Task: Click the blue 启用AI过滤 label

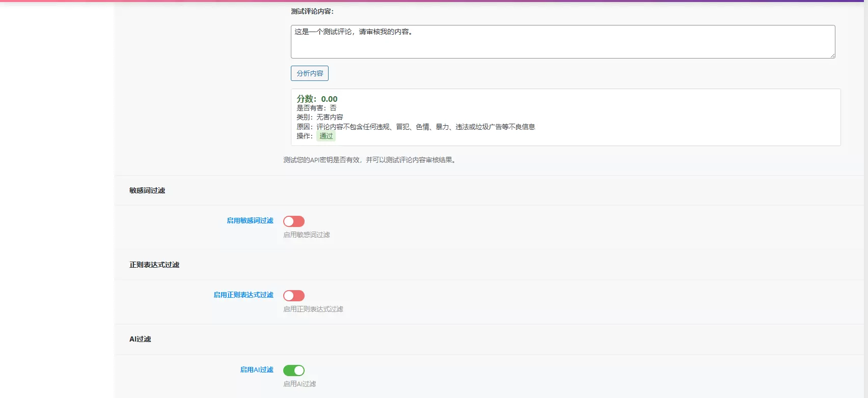Action: [x=257, y=369]
